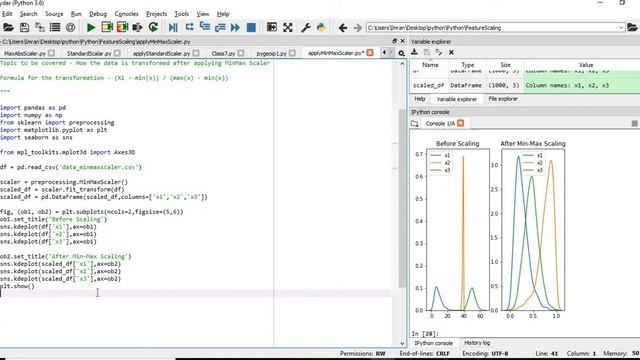The height and width of the screenshot is (360, 640).
Task: Click the @ symbol finder icon
Action: (71, 27)
